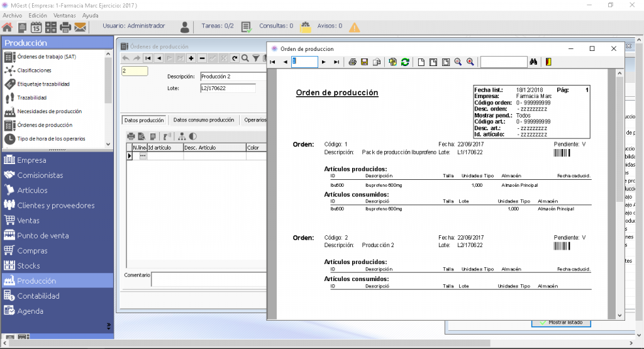Click the home icon in main toolbar
644x349 pixels.
(8, 27)
